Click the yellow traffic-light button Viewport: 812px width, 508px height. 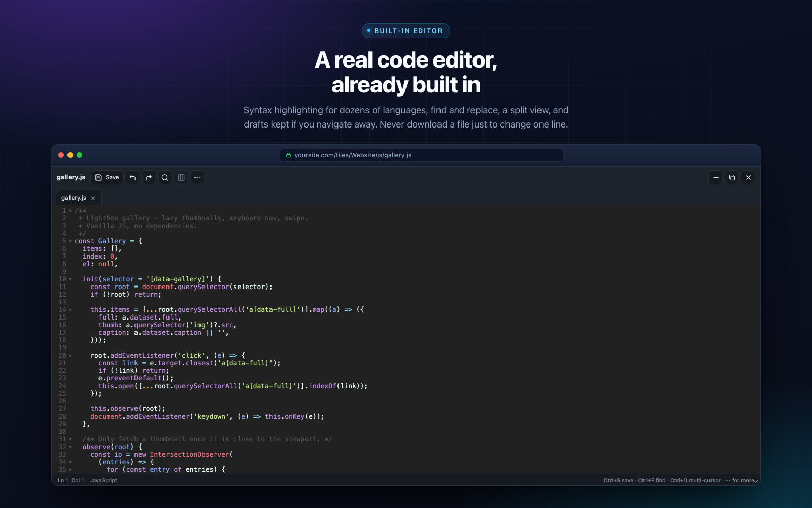click(x=70, y=155)
